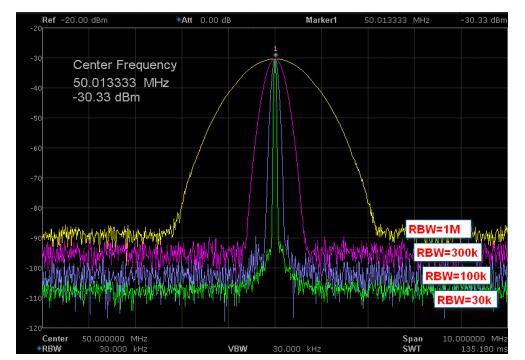Click the Span 10.000000 MHz value

tap(475, 339)
